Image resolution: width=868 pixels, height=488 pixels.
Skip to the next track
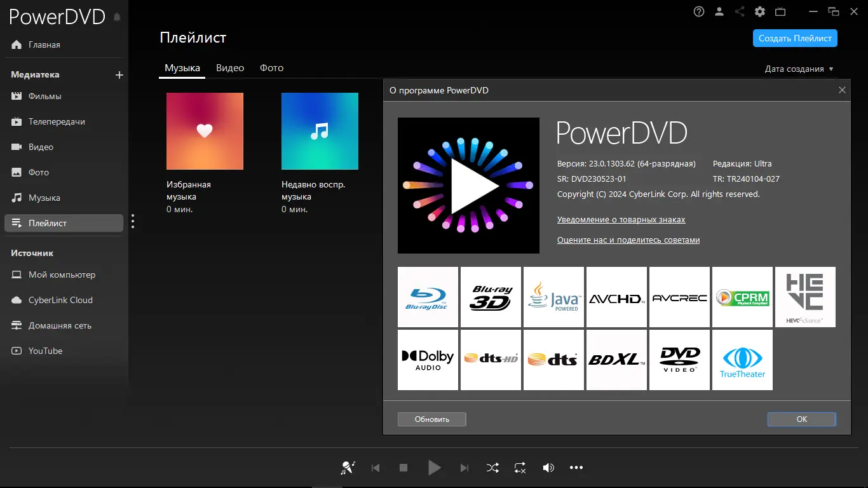point(465,468)
